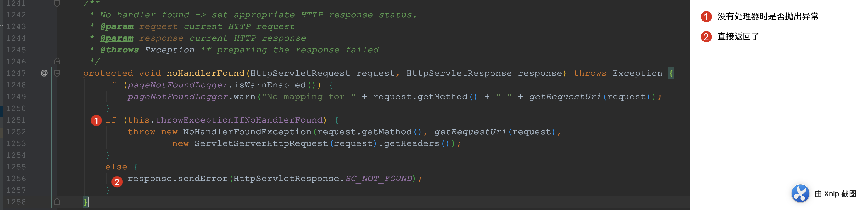Collapse the noHandlerFound method fold marker

(57, 73)
